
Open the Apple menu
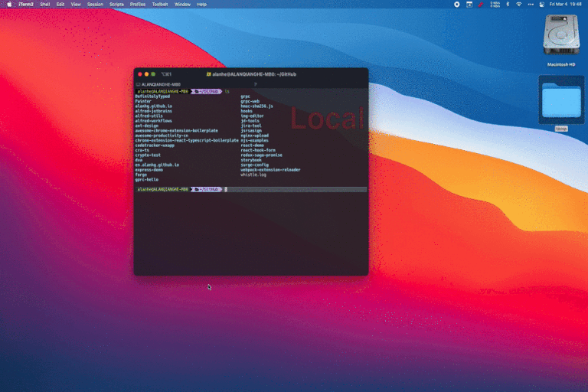click(8, 4)
